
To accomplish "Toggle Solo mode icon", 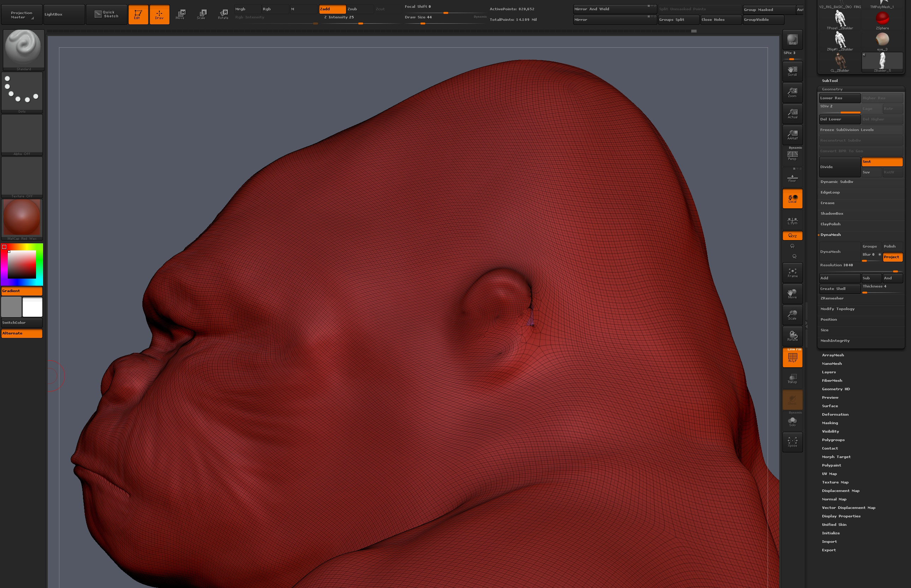I will 792,422.
